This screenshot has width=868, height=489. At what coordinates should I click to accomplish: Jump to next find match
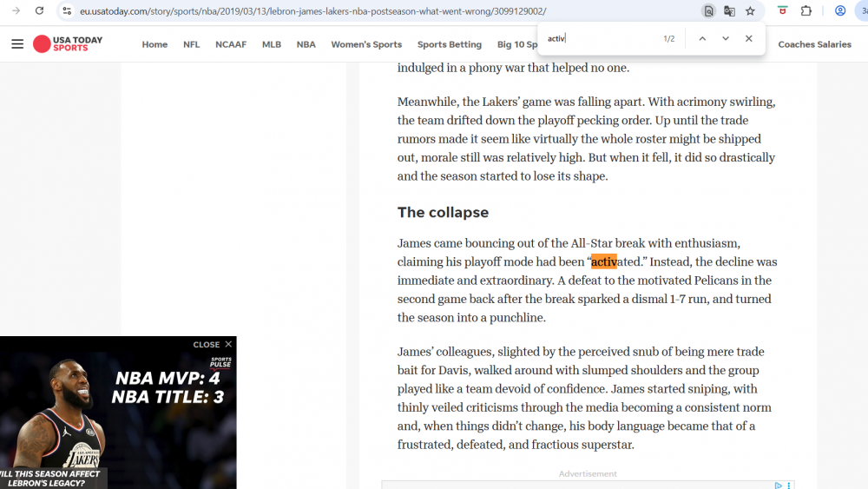pos(726,39)
